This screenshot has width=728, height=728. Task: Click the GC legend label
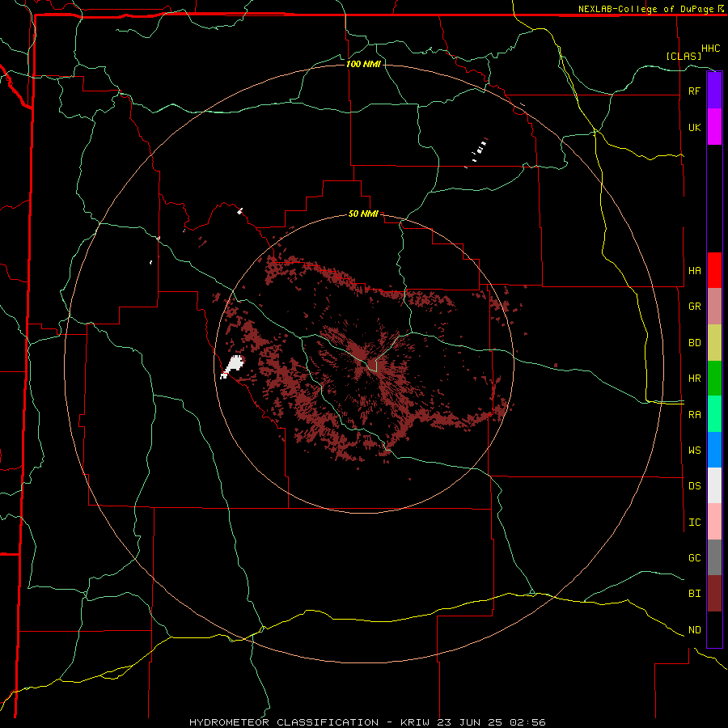point(694,557)
